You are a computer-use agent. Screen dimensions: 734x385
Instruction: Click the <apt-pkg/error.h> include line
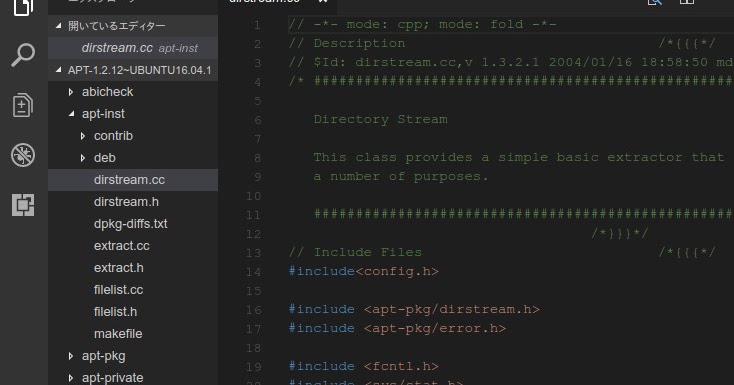pos(397,328)
